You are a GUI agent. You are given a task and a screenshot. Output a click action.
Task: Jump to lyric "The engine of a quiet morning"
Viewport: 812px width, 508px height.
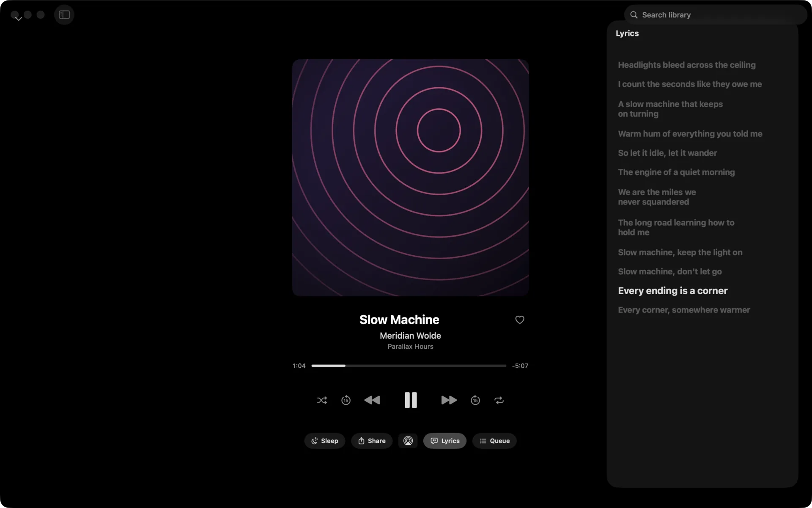click(x=676, y=172)
